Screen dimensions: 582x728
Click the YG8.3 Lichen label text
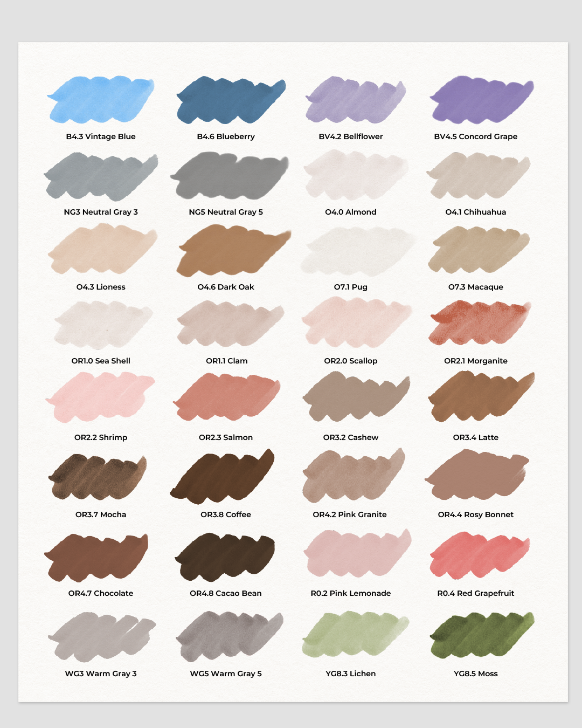click(x=351, y=674)
